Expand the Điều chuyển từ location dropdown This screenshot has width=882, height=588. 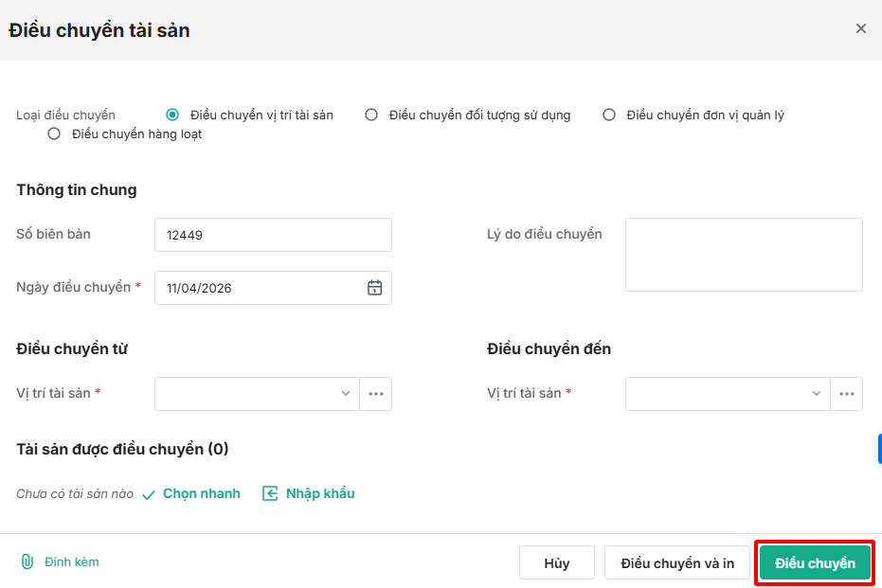(x=257, y=394)
